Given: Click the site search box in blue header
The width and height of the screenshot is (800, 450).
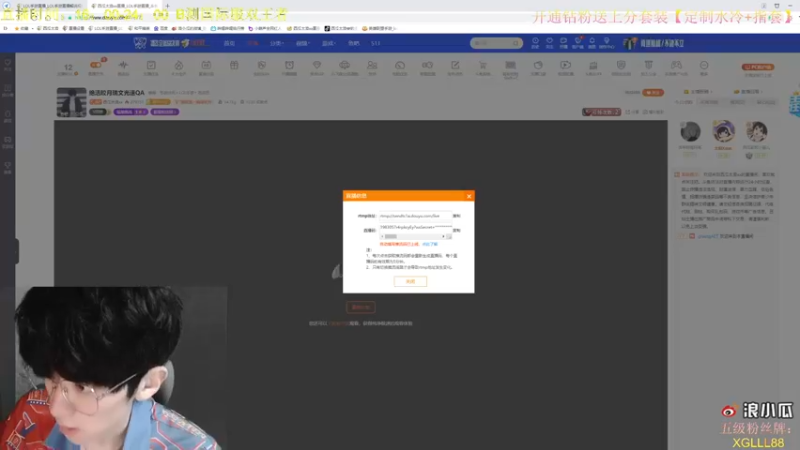Looking at the screenshot, I should tap(496, 43).
